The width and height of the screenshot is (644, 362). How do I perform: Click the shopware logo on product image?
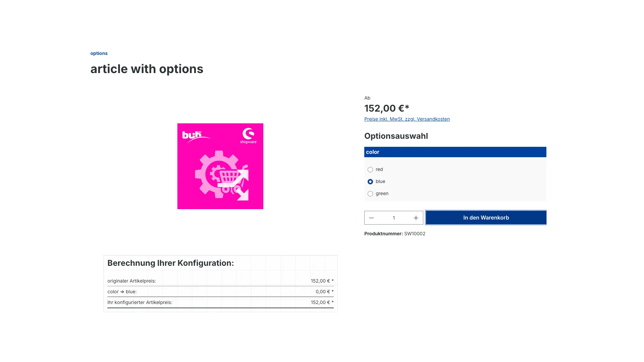tap(248, 136)
